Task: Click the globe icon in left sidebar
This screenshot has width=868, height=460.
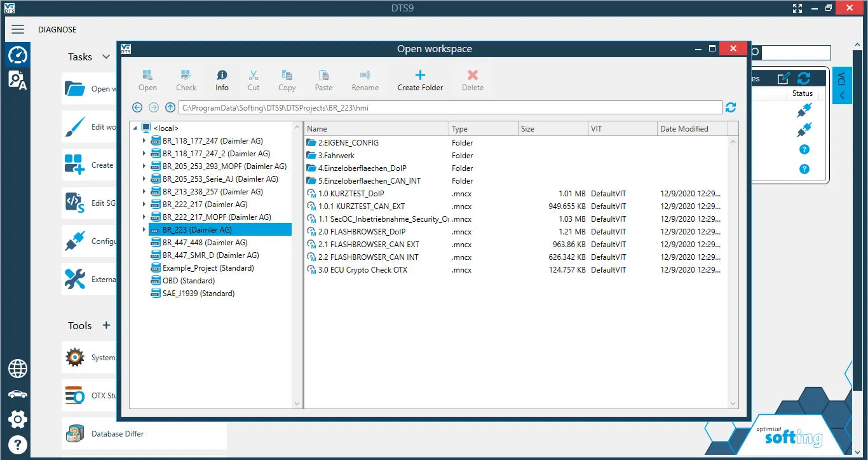Action: [x=17, y=369]
